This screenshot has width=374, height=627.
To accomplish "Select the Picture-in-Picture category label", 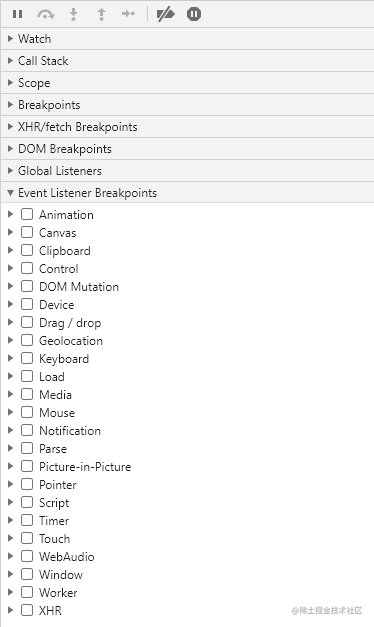I will 85,467.
